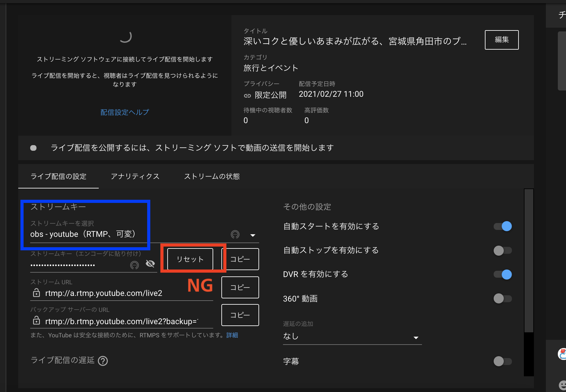Click the lock icon beside the backup server URL
The image size is (566, 392).
[36, 321]
